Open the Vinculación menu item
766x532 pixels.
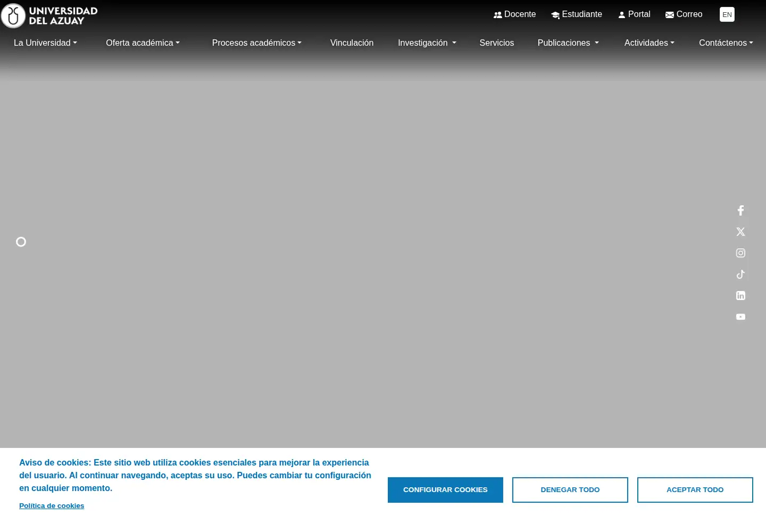[x=352, y=43]
